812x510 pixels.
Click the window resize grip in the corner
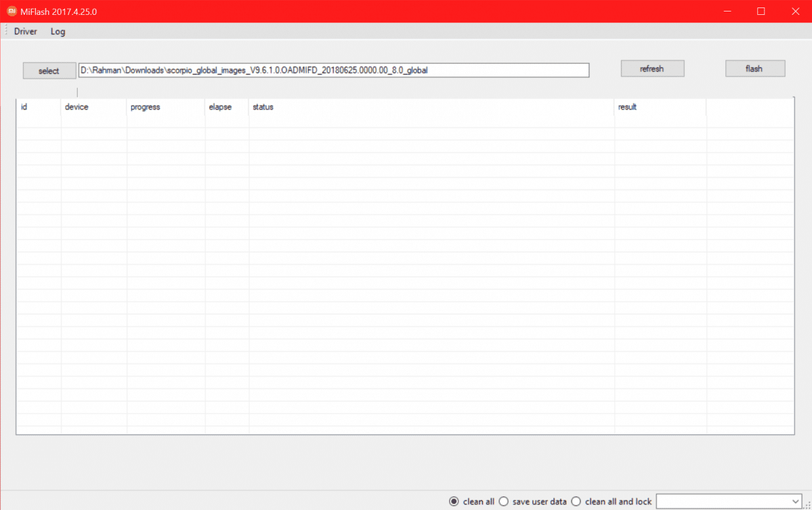pyautogui.click(x=807, y=505)
